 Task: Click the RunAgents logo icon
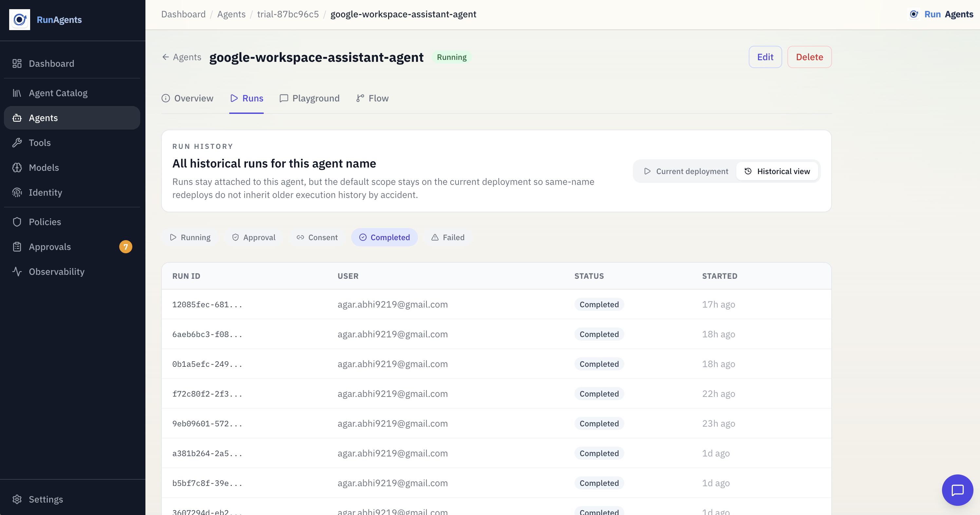coord(20,19)
